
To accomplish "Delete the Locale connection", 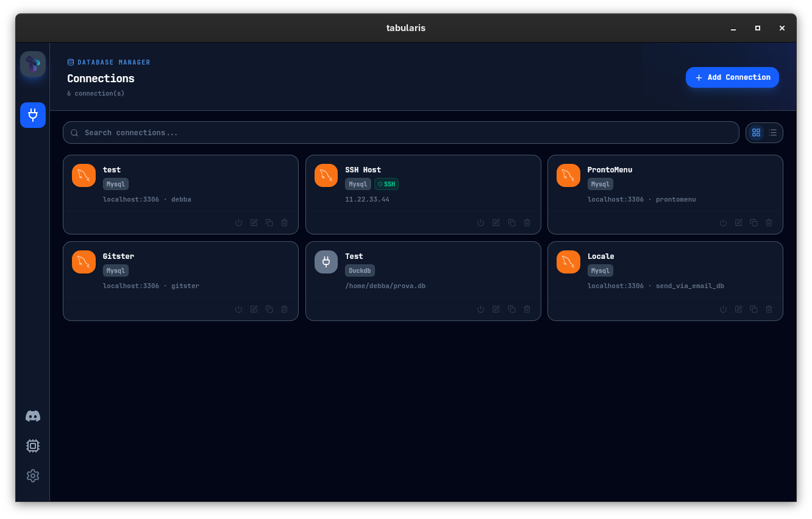I will 769,309.
